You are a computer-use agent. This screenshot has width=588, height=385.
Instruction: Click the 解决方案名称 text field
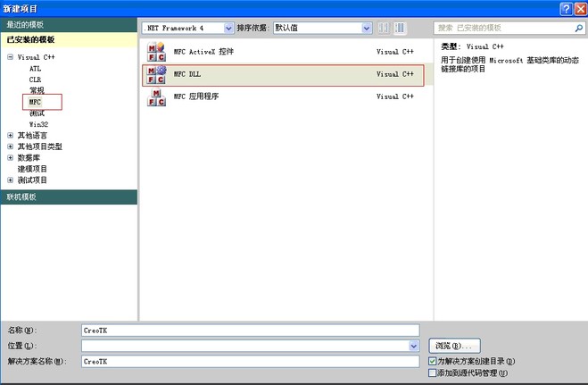250,362
